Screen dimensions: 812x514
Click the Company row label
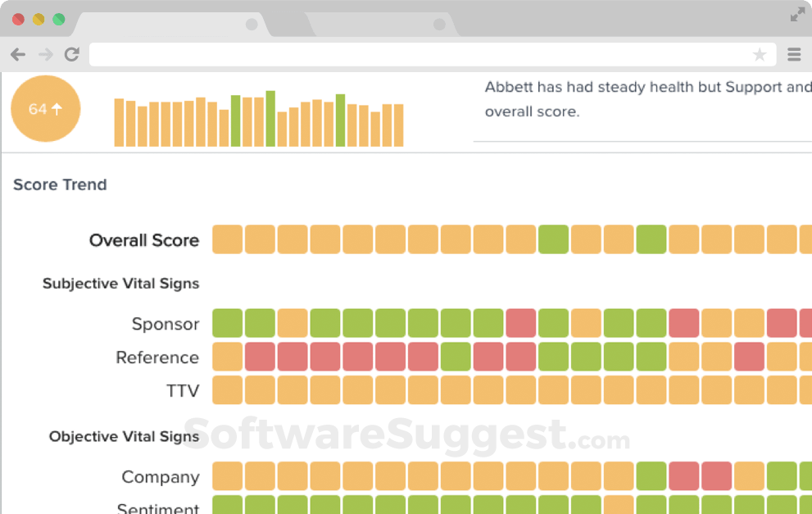point(161,476)
